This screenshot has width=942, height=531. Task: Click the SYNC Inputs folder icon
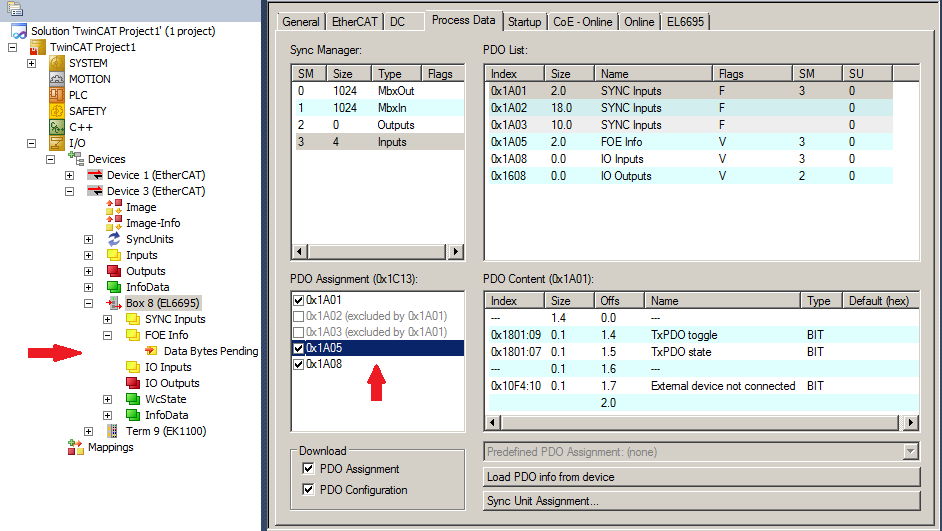[133, 319]
